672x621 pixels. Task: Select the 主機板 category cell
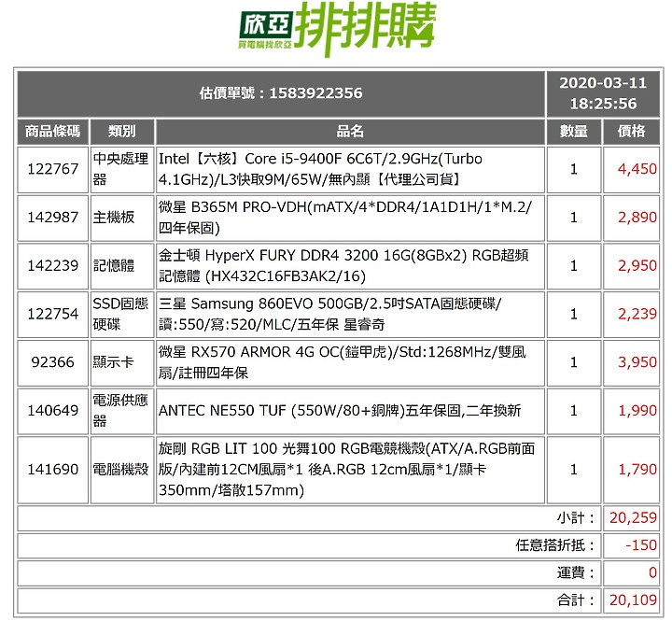pos(122,218)
